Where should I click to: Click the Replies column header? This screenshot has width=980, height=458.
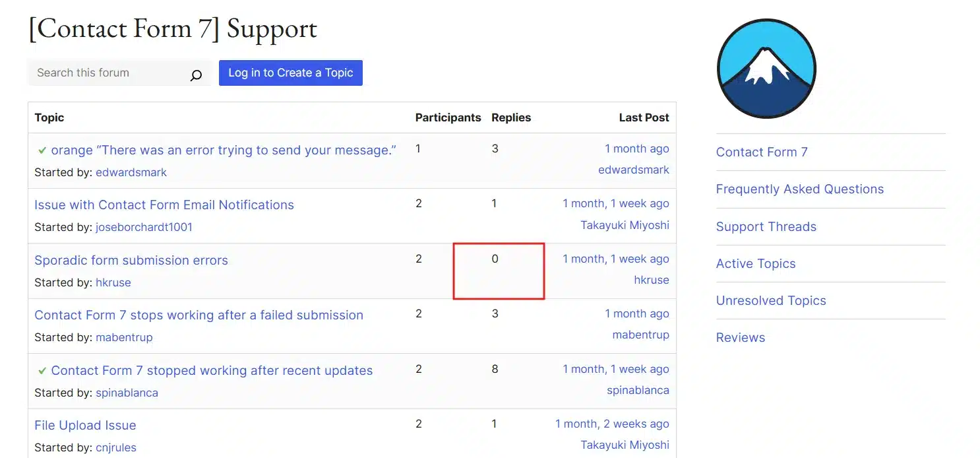pyautogui.click(x=511, y=117)
